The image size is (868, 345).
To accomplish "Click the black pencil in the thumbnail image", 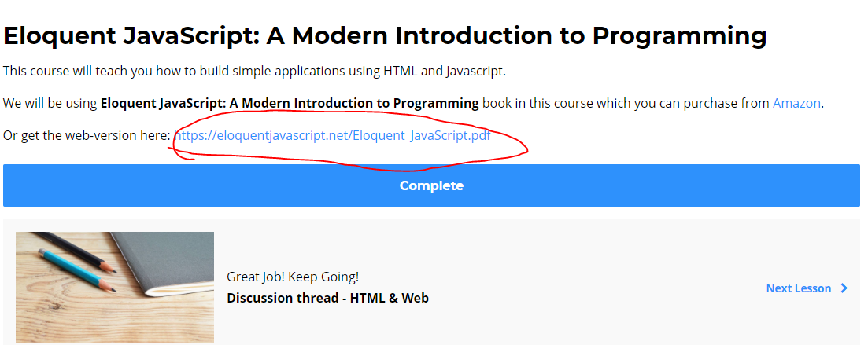I will [x=75, y=252].
